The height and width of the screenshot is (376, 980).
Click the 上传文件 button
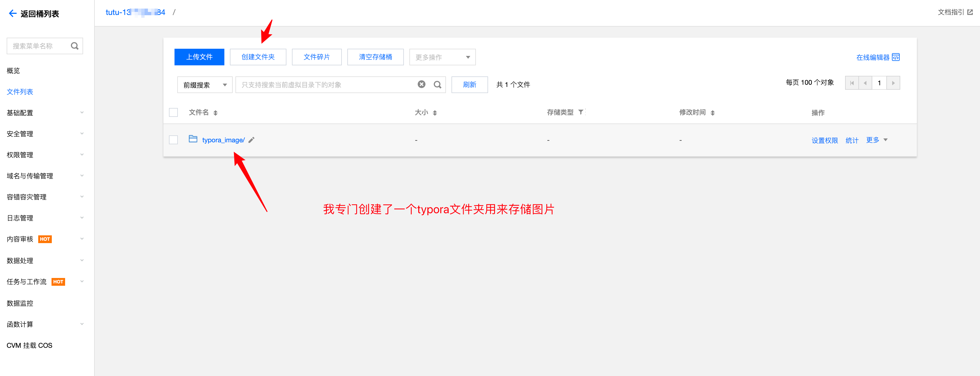(x=199, y=57)
